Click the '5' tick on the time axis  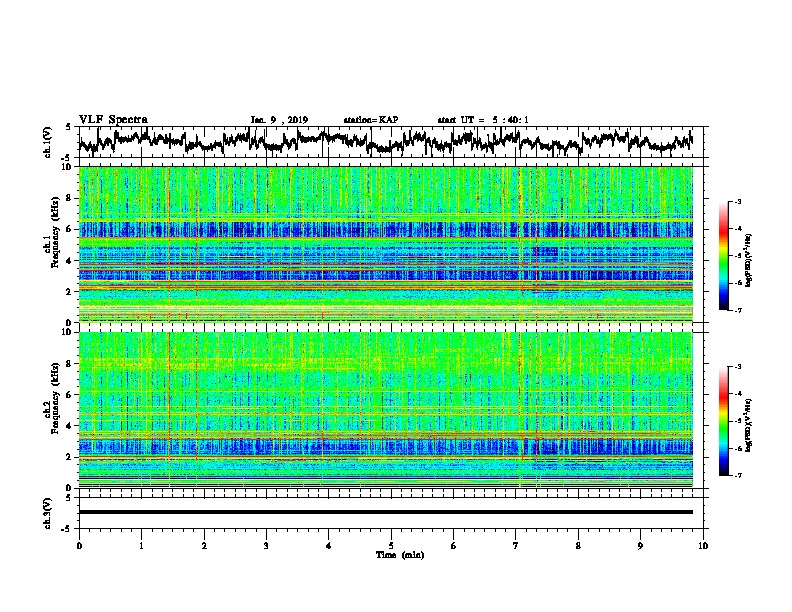coord(391,546)
